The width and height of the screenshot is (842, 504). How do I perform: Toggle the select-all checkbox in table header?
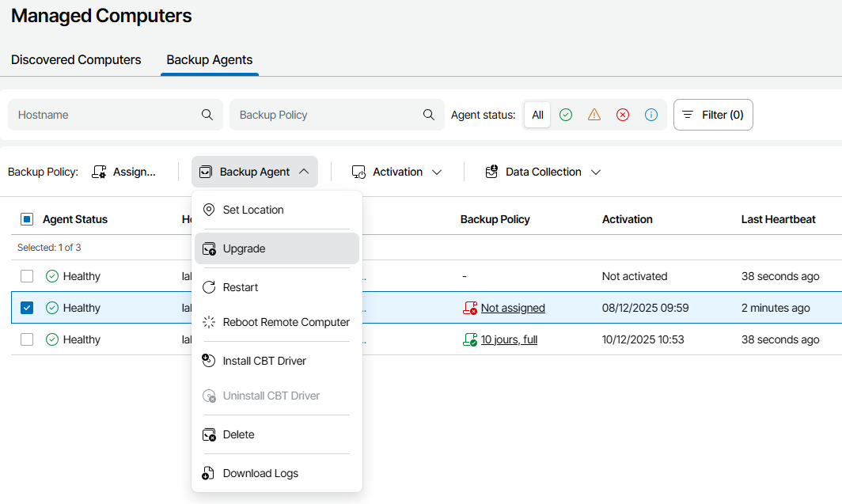[x=27, y=219]
